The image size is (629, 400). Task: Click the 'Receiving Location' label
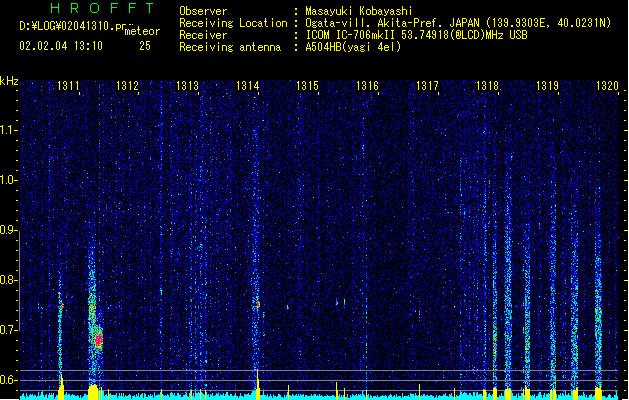[x=233, y=23]
